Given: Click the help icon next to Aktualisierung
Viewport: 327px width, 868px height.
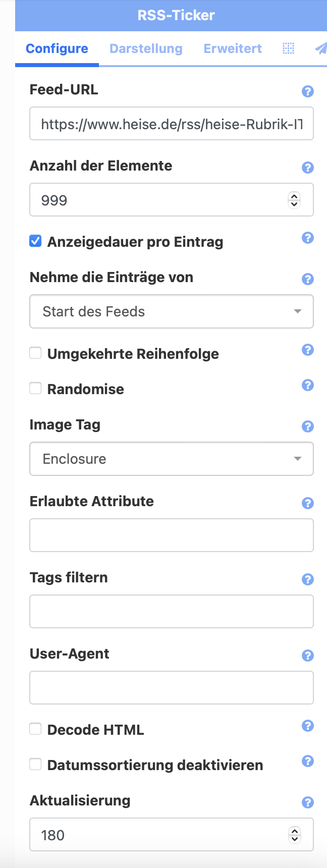Looking at the screenshot, I should [307, 802].
